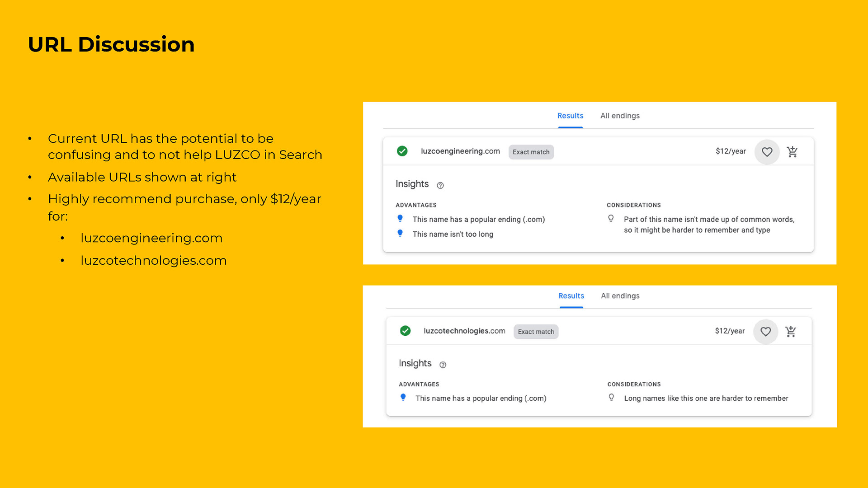Open Results tab in upper panel
Screen dimensions: 868x488
[x=570, y=116]
